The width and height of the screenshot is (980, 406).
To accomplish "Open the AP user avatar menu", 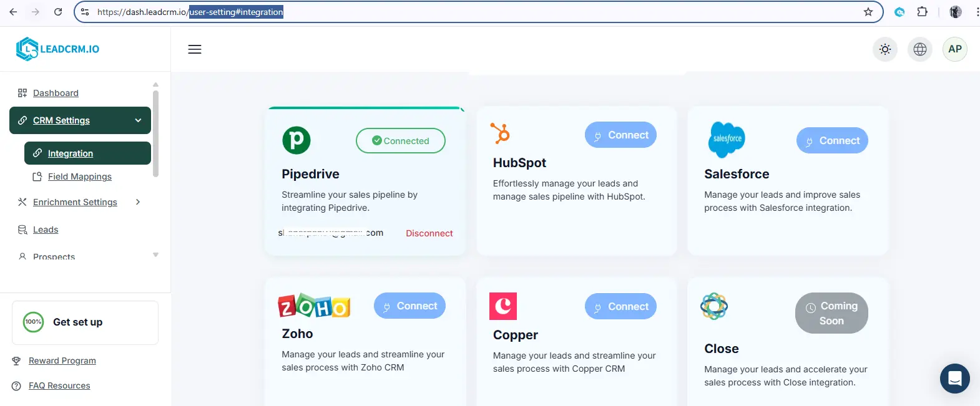I will tap(955, 49).
